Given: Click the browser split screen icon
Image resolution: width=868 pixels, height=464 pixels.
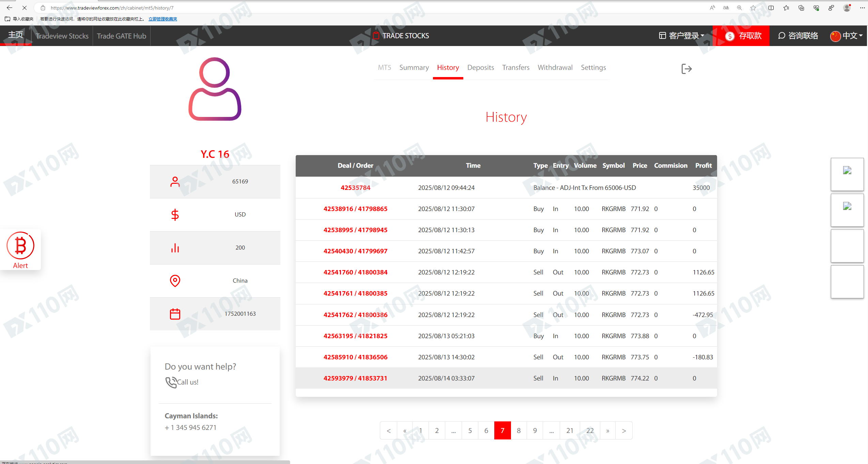Looking at the screenshot, I should pyautogui.click(x=771, y=8).
